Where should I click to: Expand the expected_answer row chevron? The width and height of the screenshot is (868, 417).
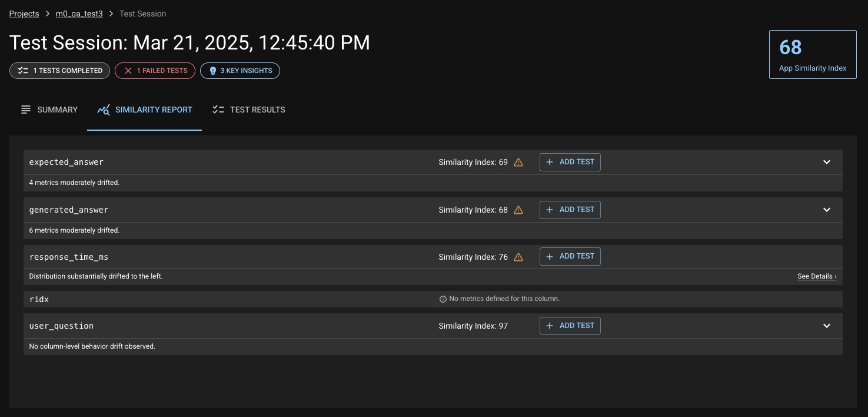(x=827, y=162)
